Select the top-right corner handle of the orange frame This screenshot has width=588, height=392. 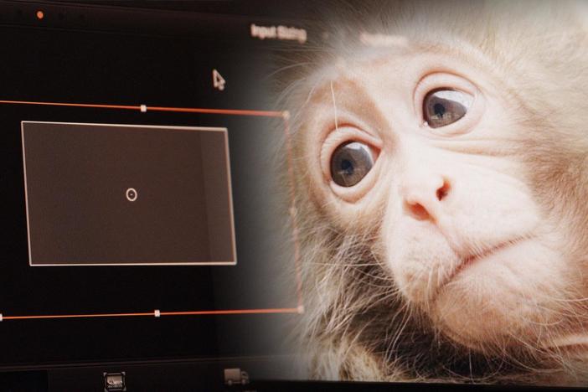pos(286,115)
